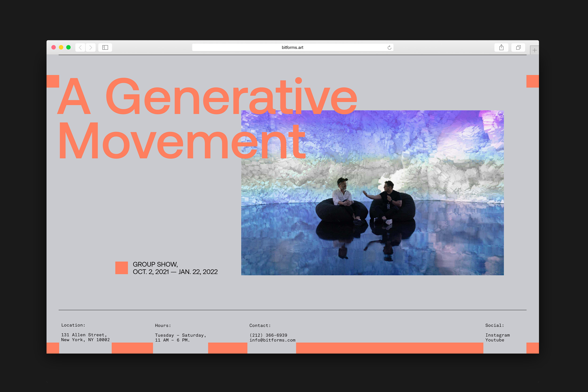Go forward with the browser forward arrow
This screenshot has width=588, height=392.
point(91,48)
